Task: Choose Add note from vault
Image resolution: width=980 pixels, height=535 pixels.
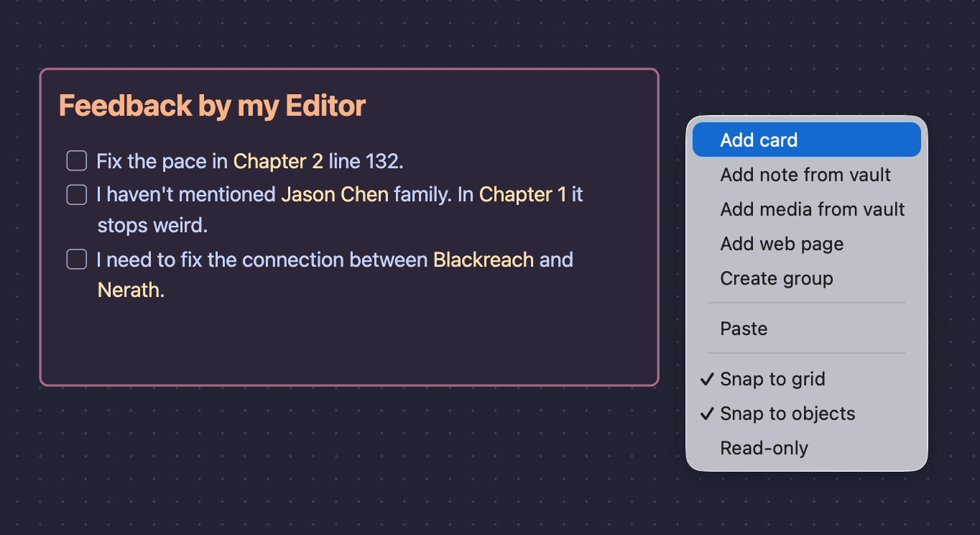Action: 805,175
